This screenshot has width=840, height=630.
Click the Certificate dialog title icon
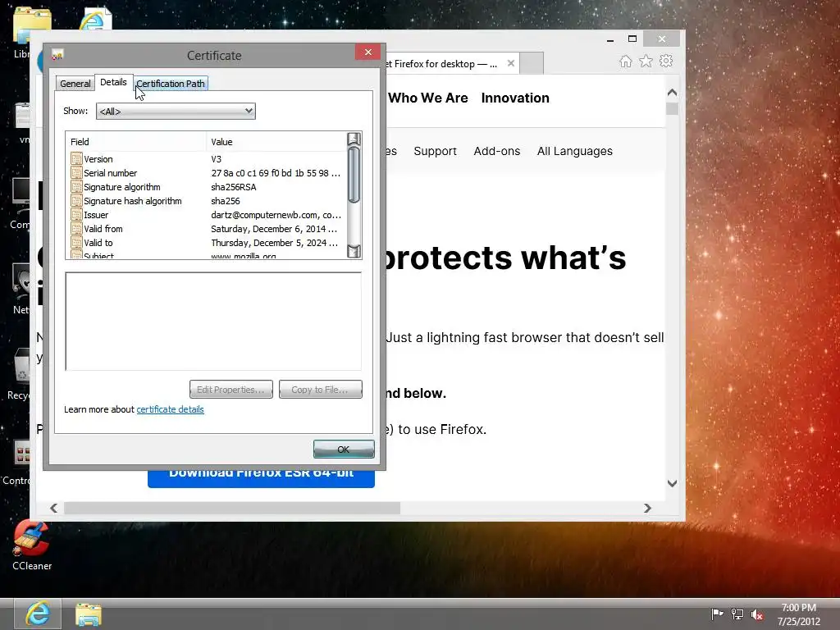[x=57, y=55]
